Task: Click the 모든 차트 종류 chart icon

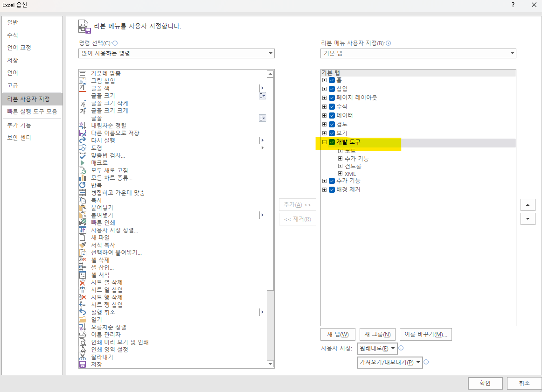Action: 82,178
